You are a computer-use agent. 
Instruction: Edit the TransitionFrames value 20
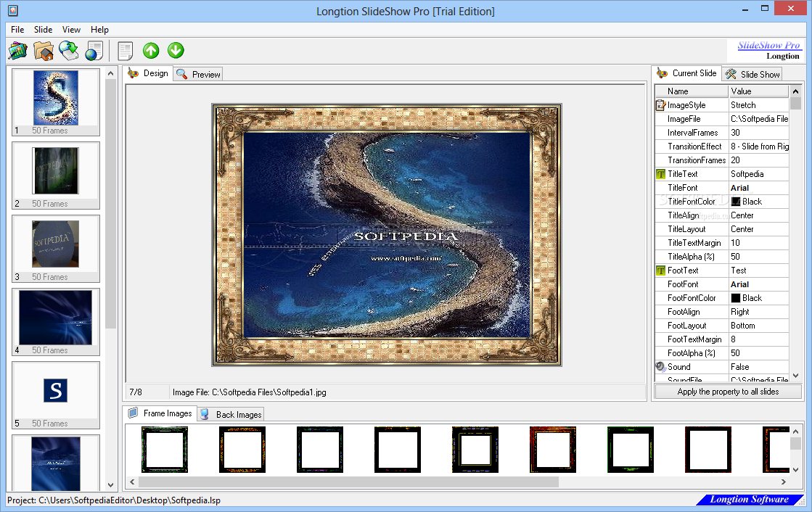click(758, 160)
